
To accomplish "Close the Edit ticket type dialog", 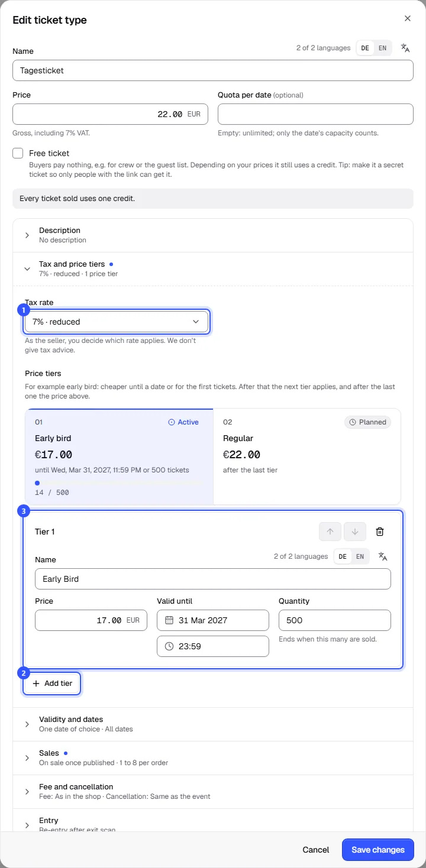I will click(408, 18).
